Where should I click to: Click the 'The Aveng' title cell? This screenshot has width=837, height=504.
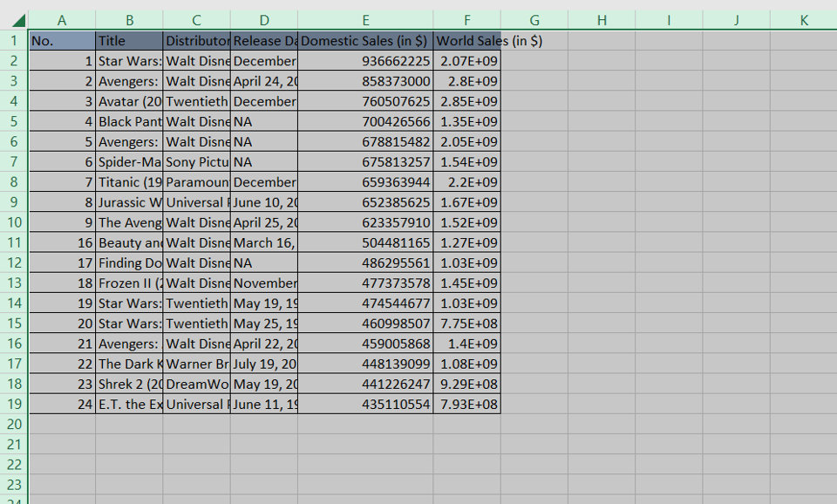(129, 222)
